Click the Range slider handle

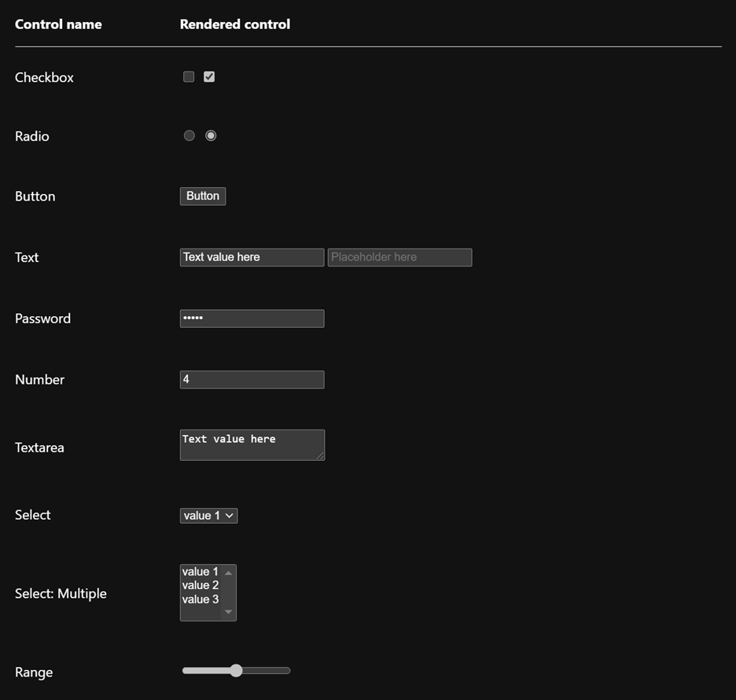click(237, 670)
